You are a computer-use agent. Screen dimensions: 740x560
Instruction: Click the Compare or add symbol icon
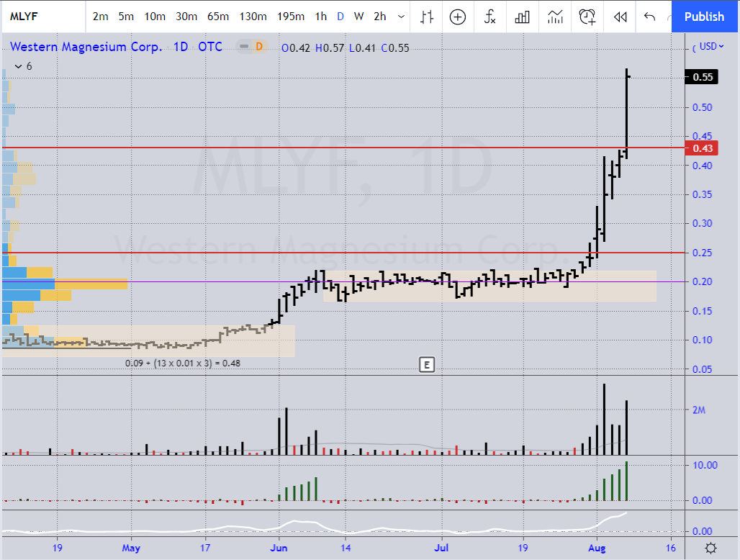point(459,17)
